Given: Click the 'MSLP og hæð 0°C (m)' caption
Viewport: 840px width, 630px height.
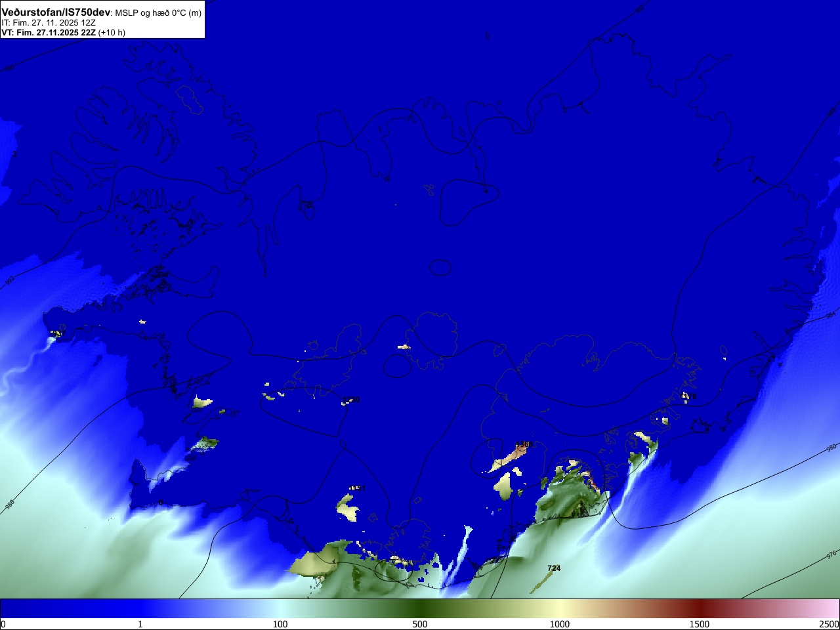Looking at the screenshot, I should 158,13.
